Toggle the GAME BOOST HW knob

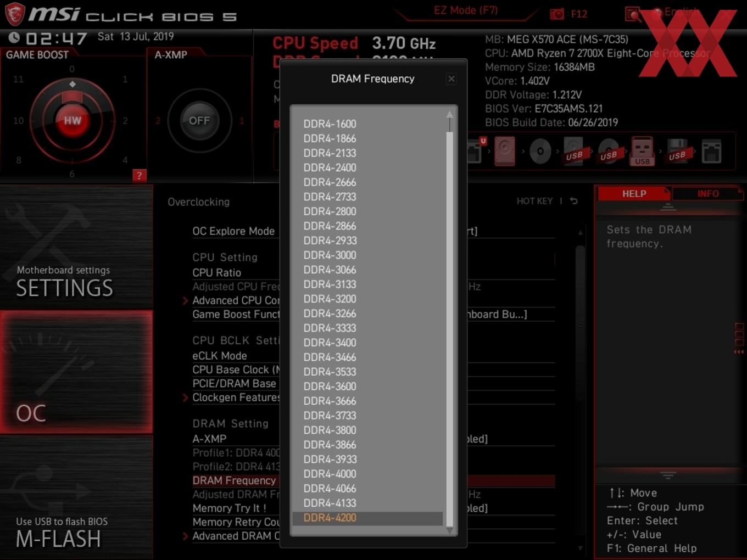coord(72,120)
